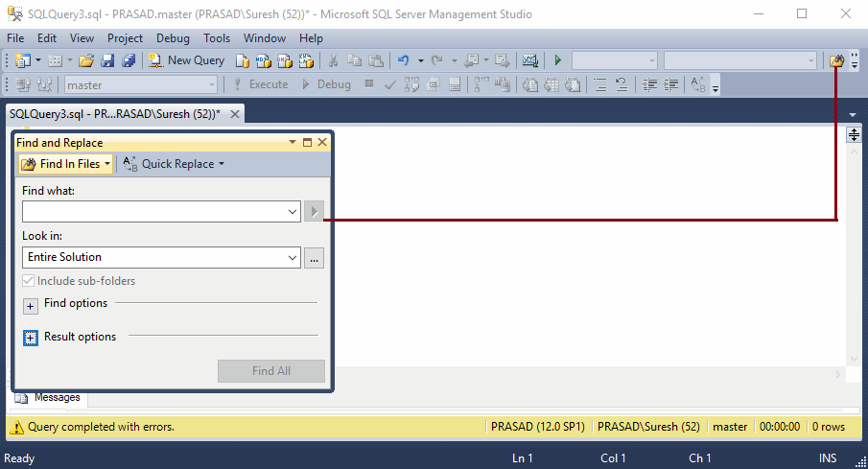Screen dimensions: 868x469
Task: Click the Results to Grid icon
Action: (x=551, y=84)
